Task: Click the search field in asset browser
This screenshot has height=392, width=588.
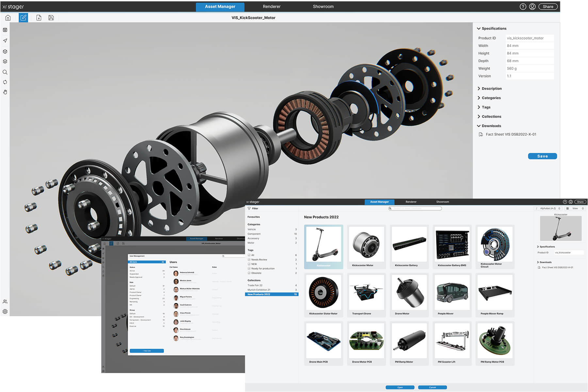Action: pyautogui.click(x=415, y=208)
